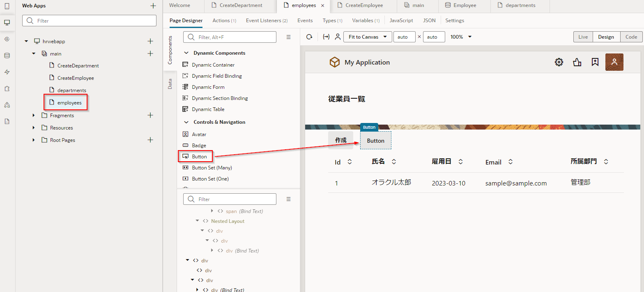The image size is (644, 292).
Task: Open the settings gear icon in app header
Action: click(559, 62)
